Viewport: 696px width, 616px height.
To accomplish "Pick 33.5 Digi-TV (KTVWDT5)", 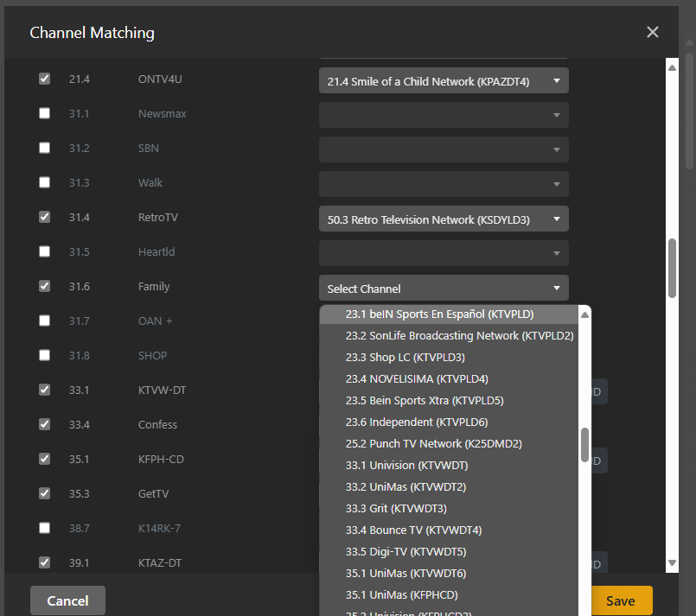I will click(x=449, y=552).
